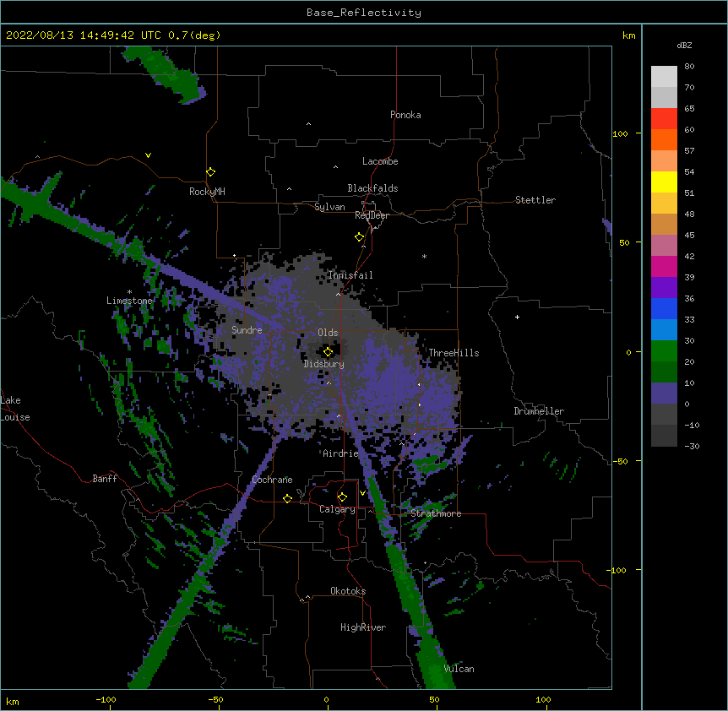Click the yellow diamond marker south of RedDeer

point(359,237)
